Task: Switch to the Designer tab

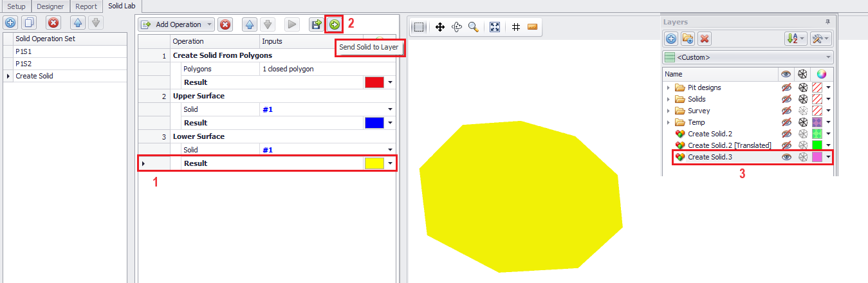Action: (x=50, y=6)
